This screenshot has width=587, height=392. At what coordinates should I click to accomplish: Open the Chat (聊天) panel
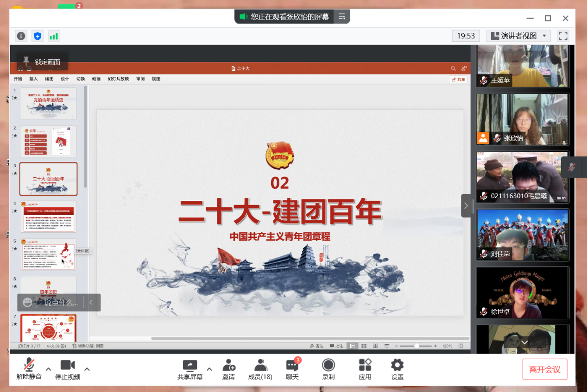tap(292, 369)
